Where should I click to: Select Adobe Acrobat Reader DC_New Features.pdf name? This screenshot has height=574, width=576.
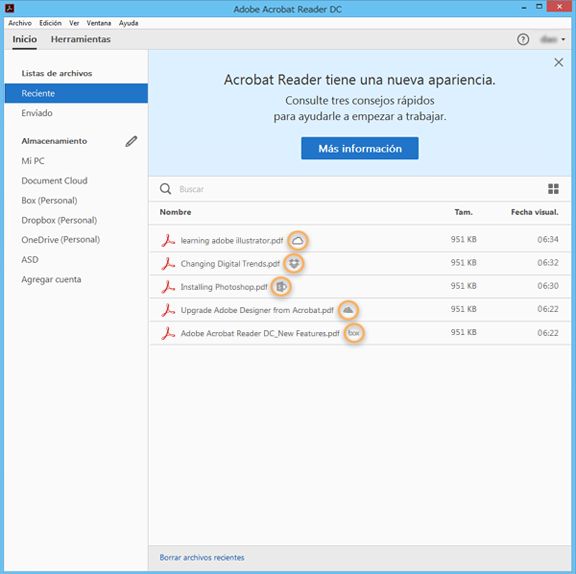pyautogui.click(x=260, y=333)
